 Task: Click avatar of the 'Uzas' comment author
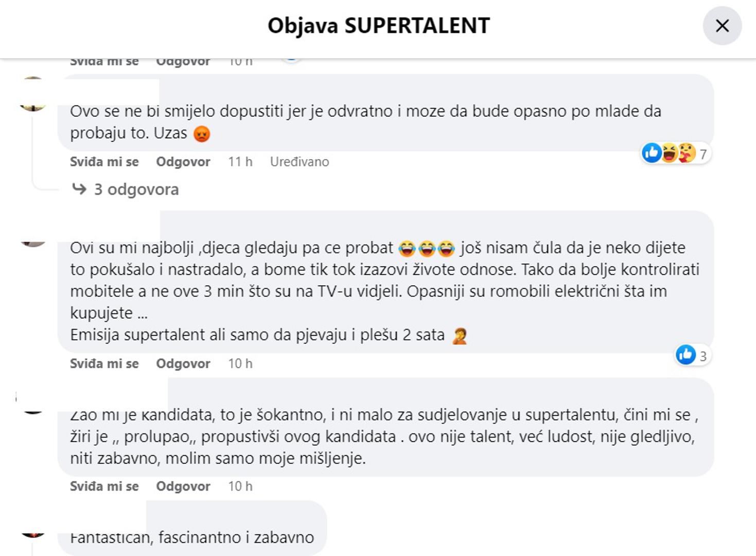click(x=33, y=95)
